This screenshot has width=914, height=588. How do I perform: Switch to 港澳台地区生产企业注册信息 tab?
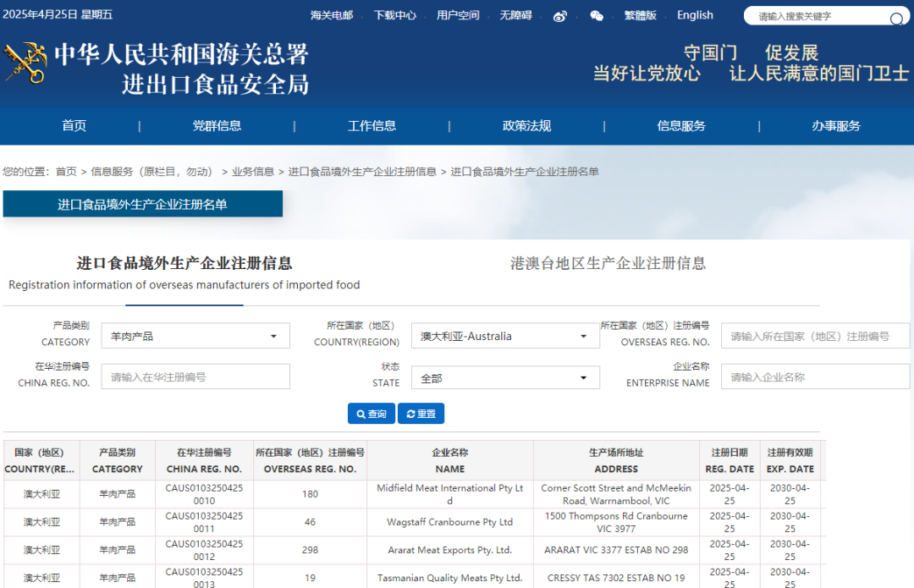(x=608, y=263)
